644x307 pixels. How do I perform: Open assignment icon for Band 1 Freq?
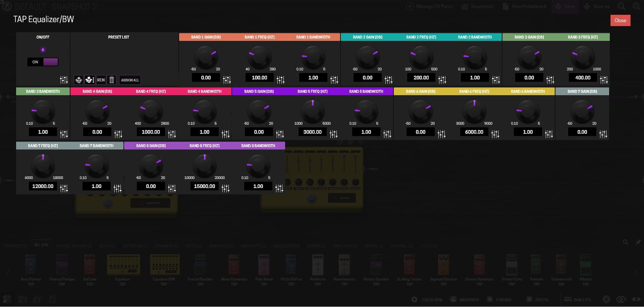click(x=280, y=80)
